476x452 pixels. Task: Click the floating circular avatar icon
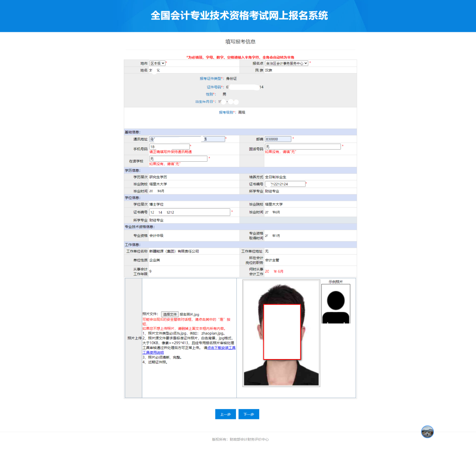point(427,432)
